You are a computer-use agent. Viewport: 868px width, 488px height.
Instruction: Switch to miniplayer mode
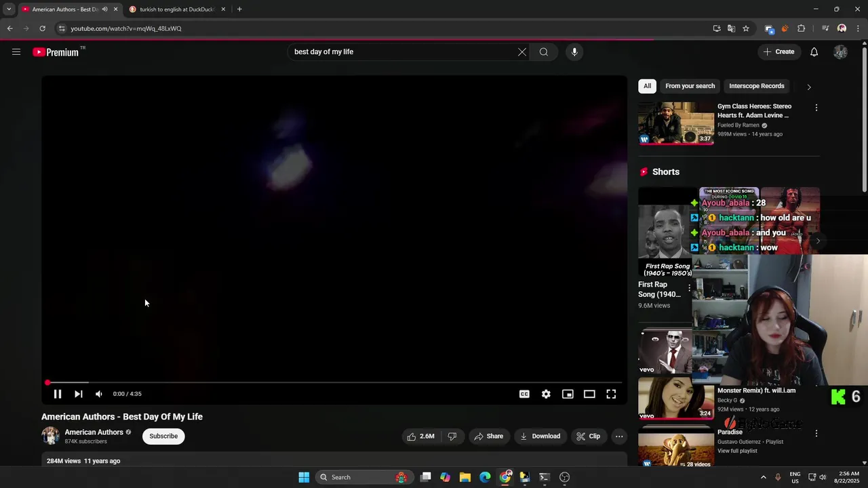coord(568,394)
